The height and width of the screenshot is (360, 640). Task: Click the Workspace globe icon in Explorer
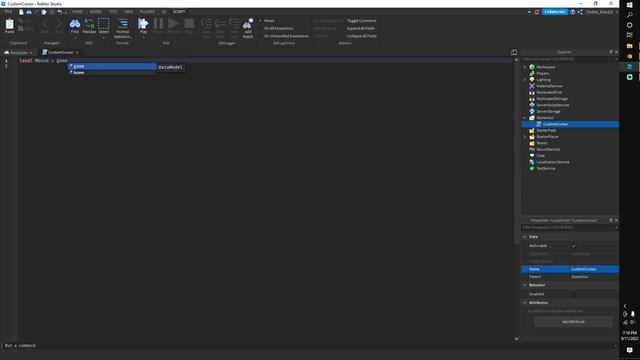click(x=532, y=67)
